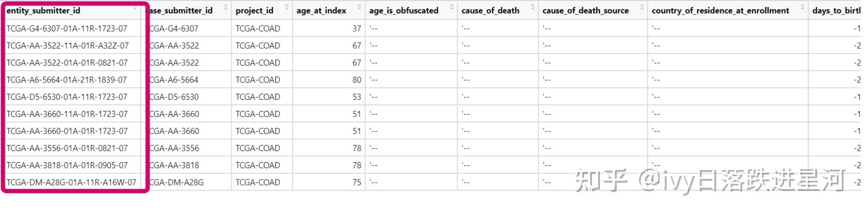This screenshot has width=868, height=219.
Task: Click sort arrows on age_at_index column
Action: tap(359, 7)
